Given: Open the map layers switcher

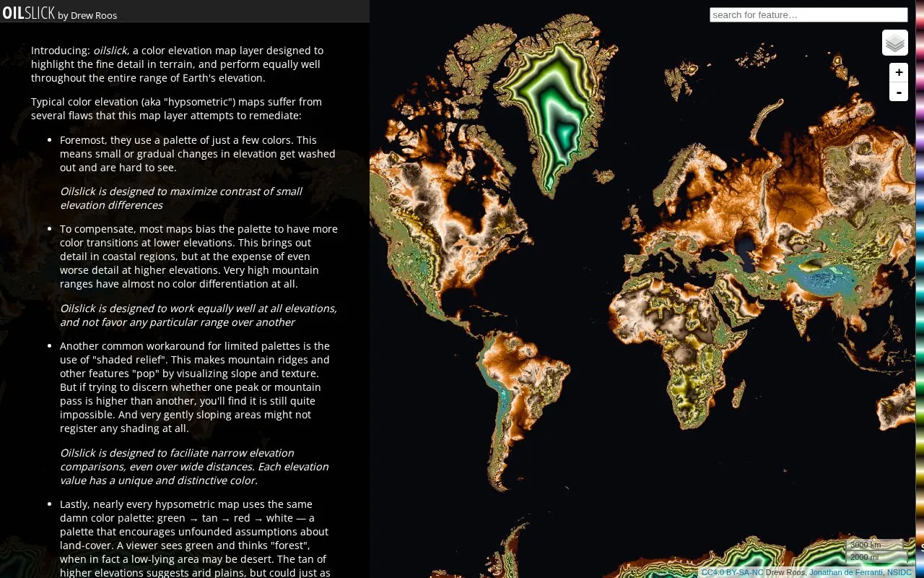Looking at the screenshot, I should tap(895, 43).
